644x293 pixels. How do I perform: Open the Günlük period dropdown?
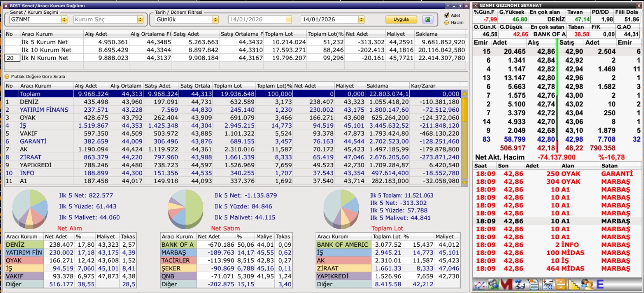pyautogui.click(x=215, y=20)
